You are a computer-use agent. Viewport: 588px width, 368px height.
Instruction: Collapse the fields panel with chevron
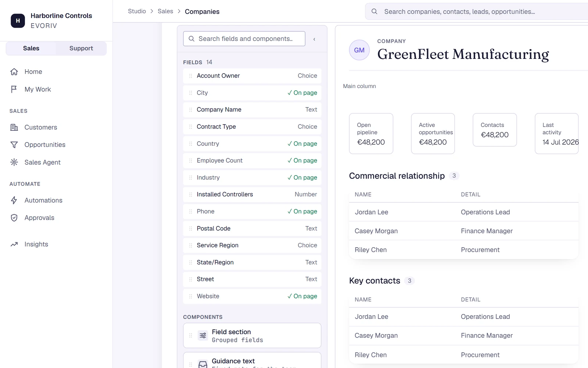(314, 39)
